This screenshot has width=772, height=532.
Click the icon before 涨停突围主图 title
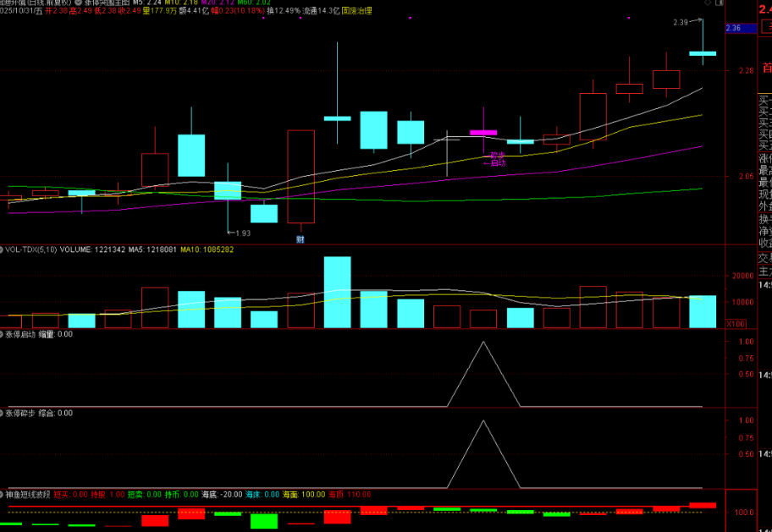coord(78,3)
